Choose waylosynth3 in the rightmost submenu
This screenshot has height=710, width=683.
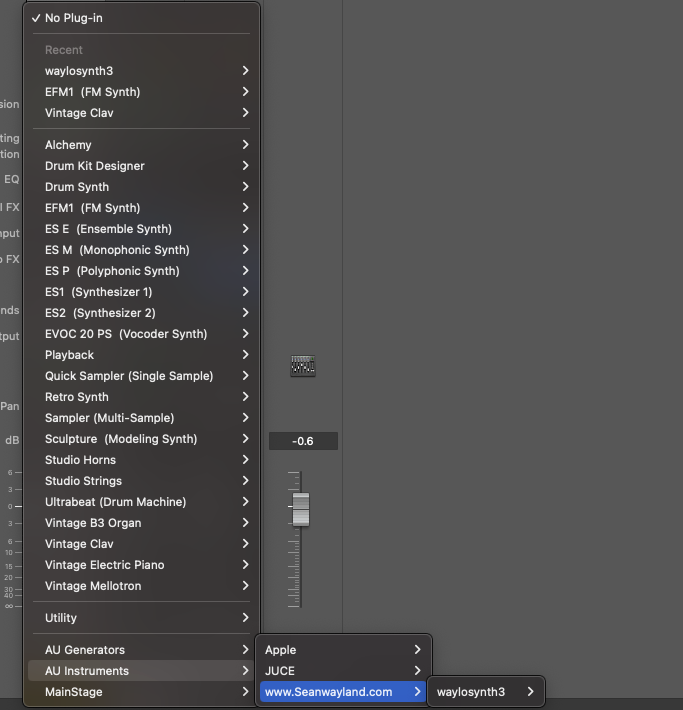486,692
